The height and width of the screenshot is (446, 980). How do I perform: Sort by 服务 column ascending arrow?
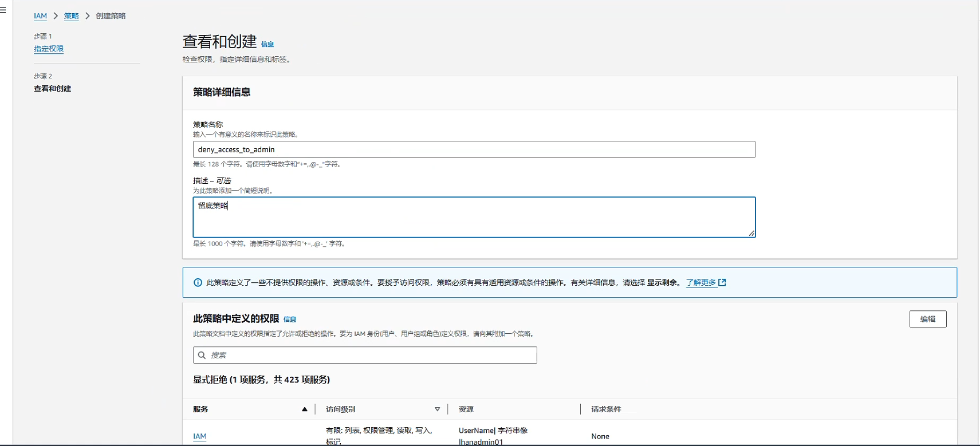tap(305, 409)
